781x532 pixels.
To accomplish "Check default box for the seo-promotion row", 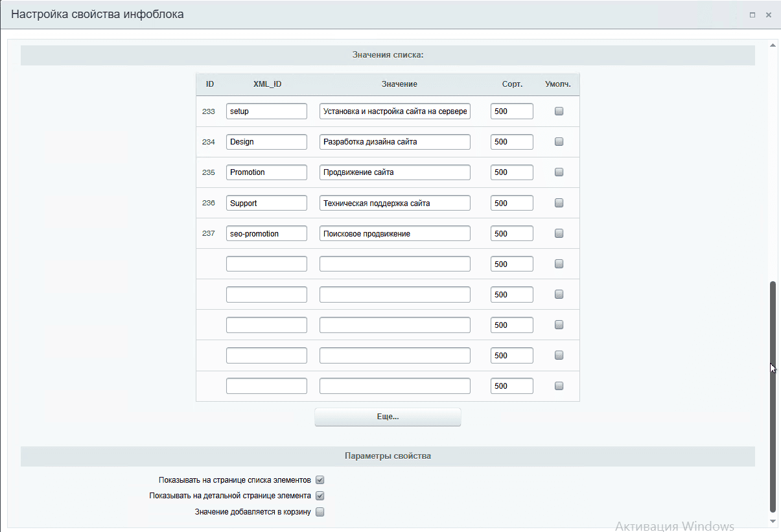I will [559, 233].
